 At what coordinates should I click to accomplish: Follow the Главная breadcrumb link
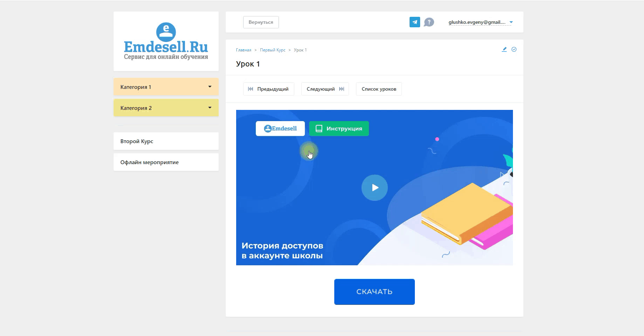[244, 50]
